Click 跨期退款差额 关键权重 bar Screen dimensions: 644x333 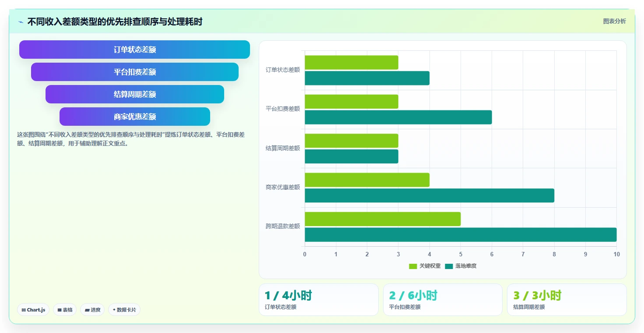(x=383, y=219)
